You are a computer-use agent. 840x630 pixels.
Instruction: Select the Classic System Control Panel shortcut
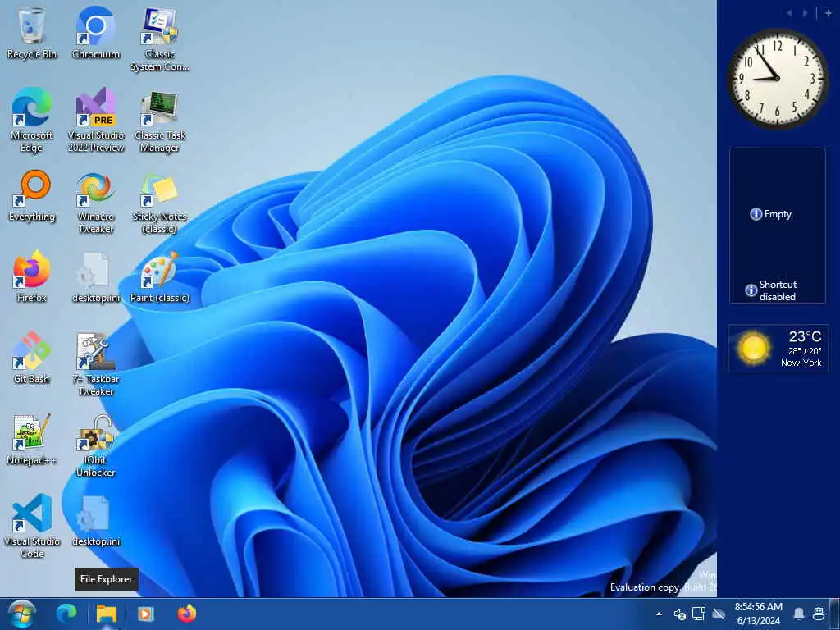click(x=160, y=39)
